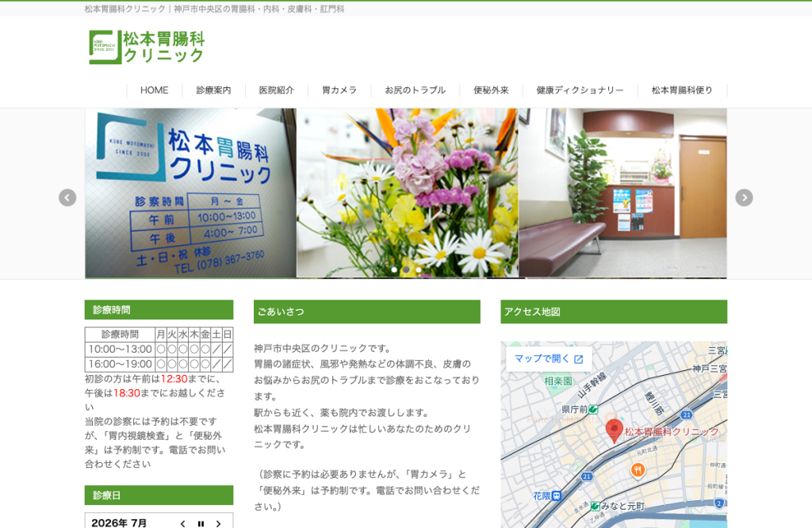Go to the 便秘外来 page

pos(491,90)
